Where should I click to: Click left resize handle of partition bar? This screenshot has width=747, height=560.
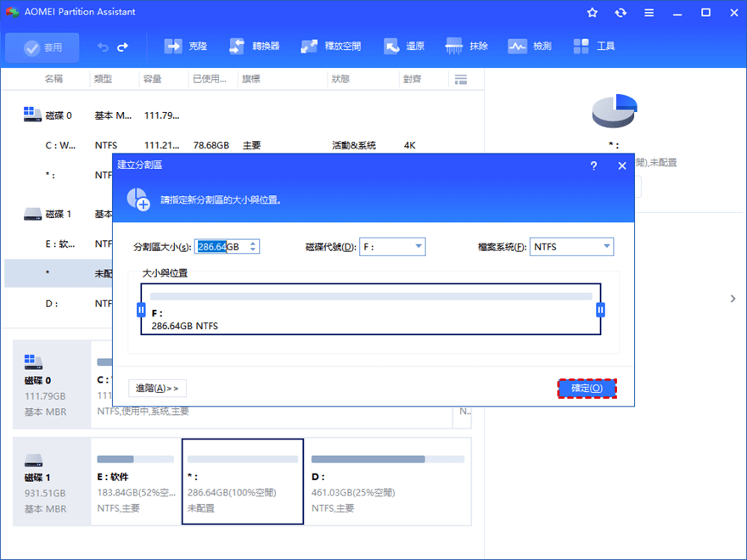[x=141, y=310]
